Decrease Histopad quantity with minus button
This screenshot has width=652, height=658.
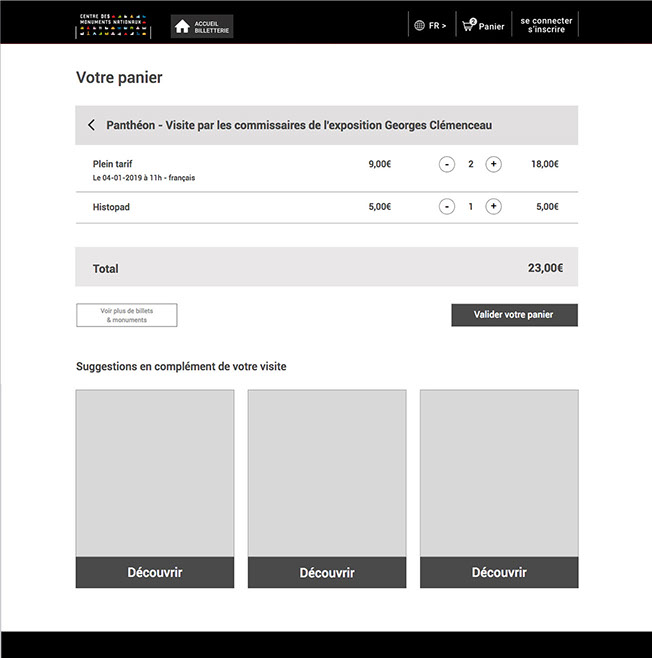[x=447, y=207]
